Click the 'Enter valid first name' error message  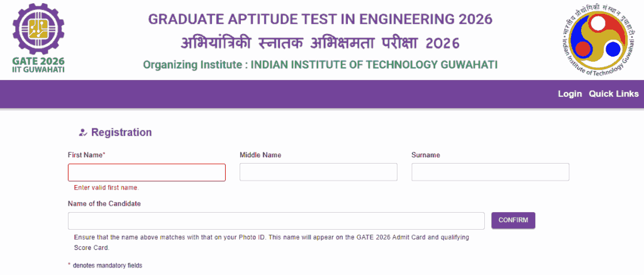(106, 188)
